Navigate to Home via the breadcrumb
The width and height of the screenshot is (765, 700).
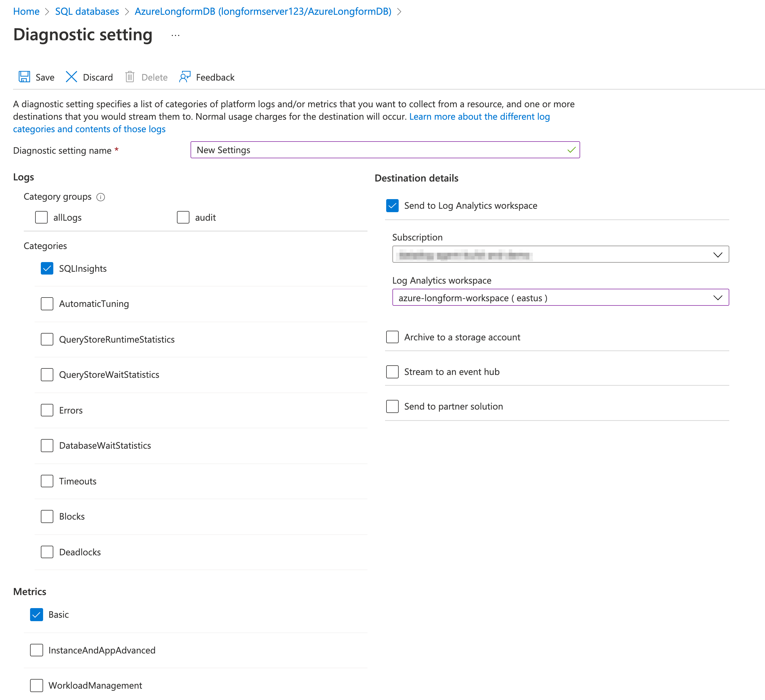tap(26, 11)
